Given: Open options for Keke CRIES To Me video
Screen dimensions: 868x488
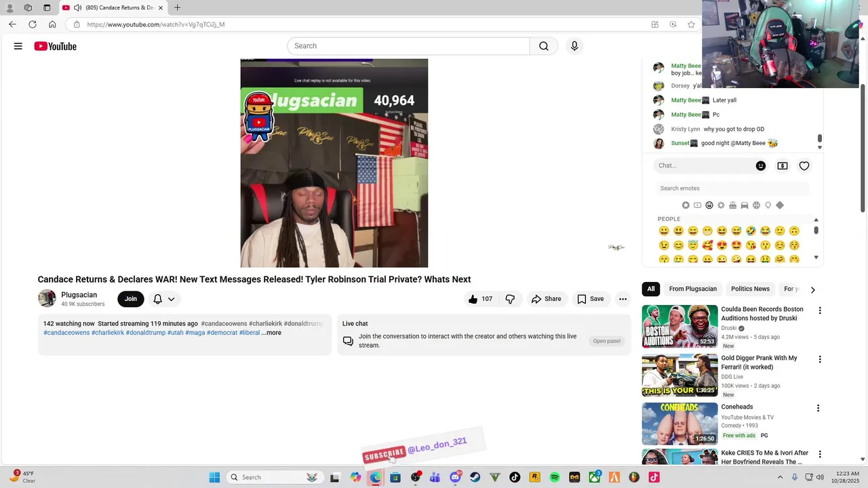Looking at the screenshot, I should coord(819,454).
